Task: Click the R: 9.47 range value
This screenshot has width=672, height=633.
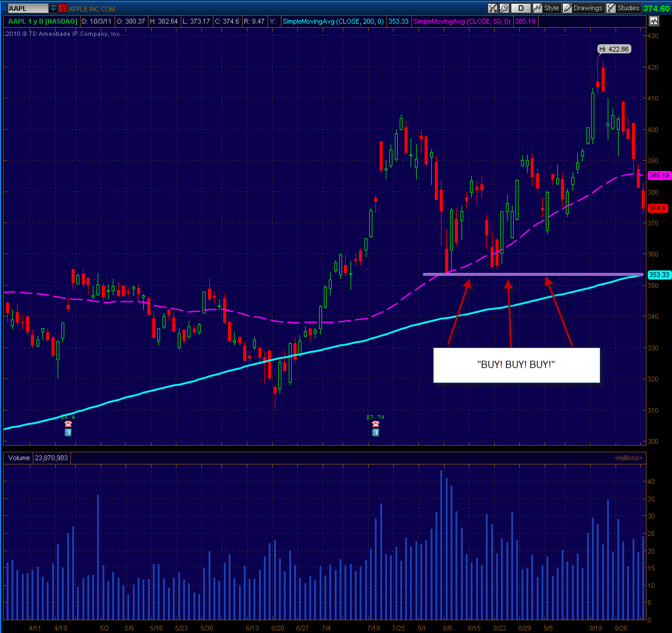Action: tap(255, 21)
